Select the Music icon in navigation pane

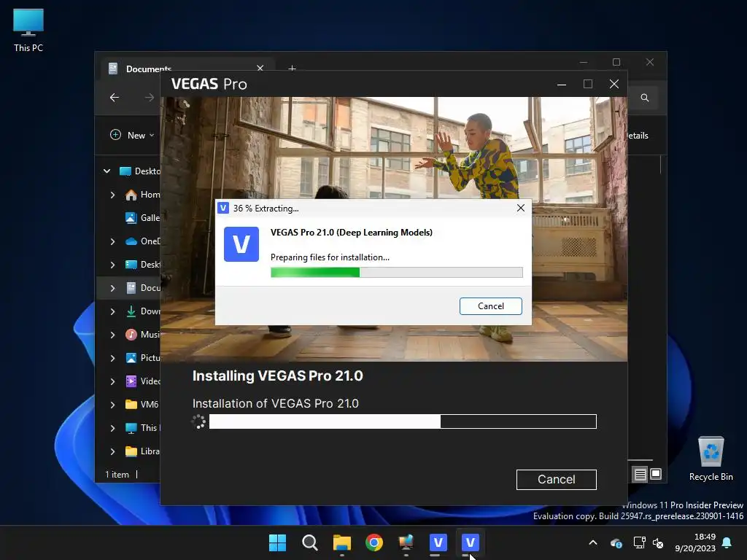[x=131, y=334]
